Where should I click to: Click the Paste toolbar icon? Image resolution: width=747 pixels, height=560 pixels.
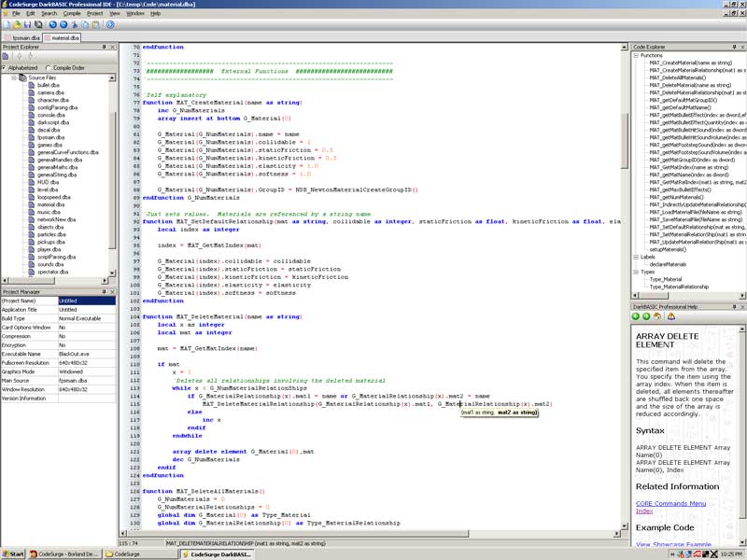click(x=96, y=25)
